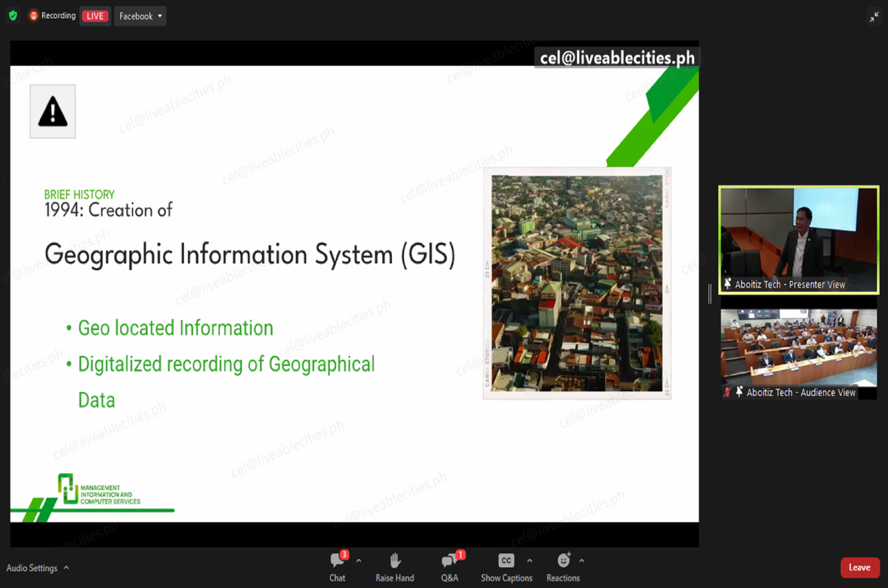The height and width of the screenshot is (588, 888).
Task: Click the warning triangle image on slide
Action: point(53,111)
